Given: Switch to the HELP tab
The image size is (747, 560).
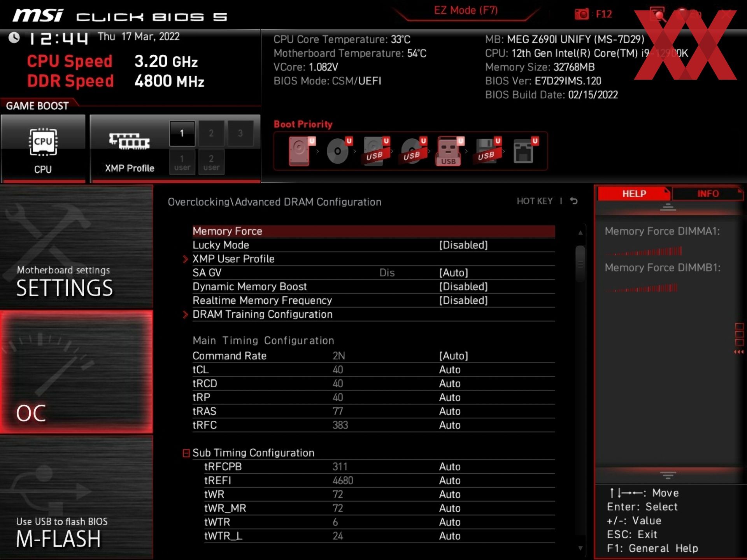Looking at the screenshot, I should click(634, 194).
